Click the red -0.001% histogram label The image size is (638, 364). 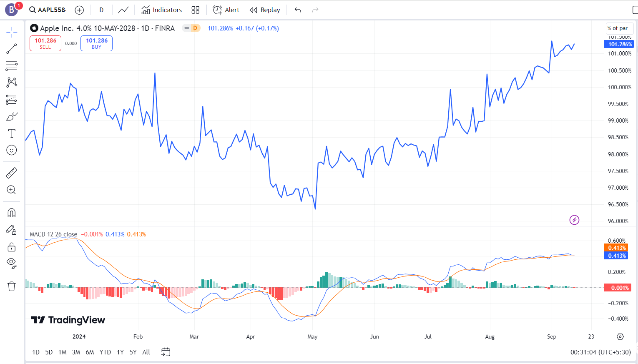click(x=618, y=288)
